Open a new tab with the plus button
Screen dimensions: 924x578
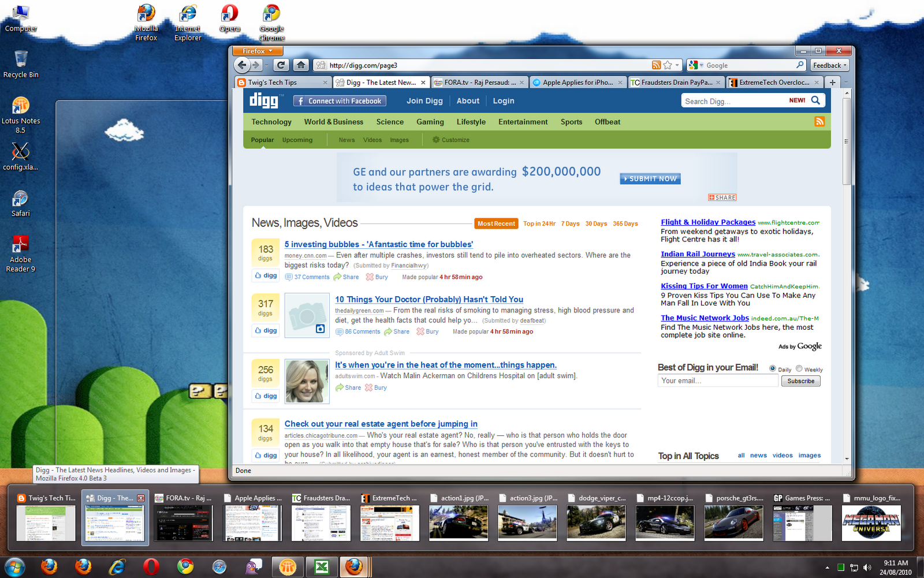832,83
